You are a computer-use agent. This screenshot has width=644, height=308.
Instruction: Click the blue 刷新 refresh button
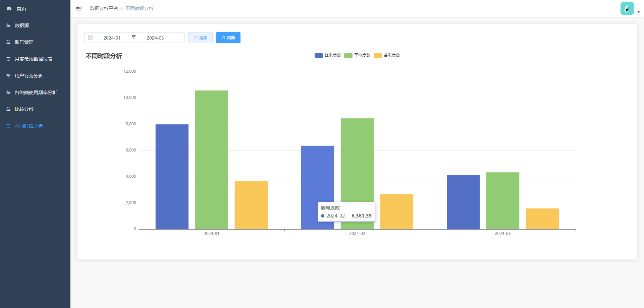(228, 38)
